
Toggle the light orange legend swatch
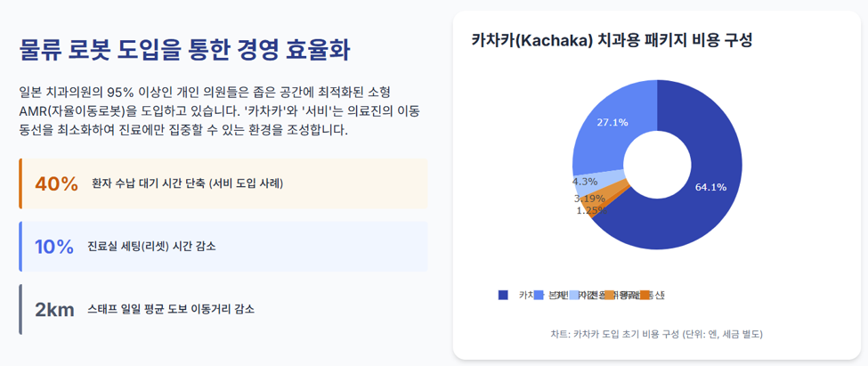(x=610, y=295)
